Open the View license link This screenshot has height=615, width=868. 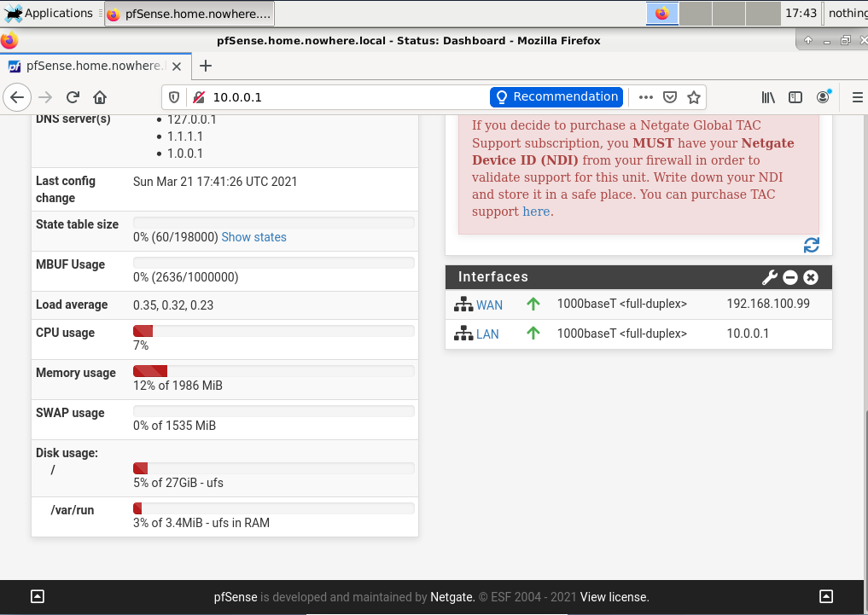coord(614,597)
